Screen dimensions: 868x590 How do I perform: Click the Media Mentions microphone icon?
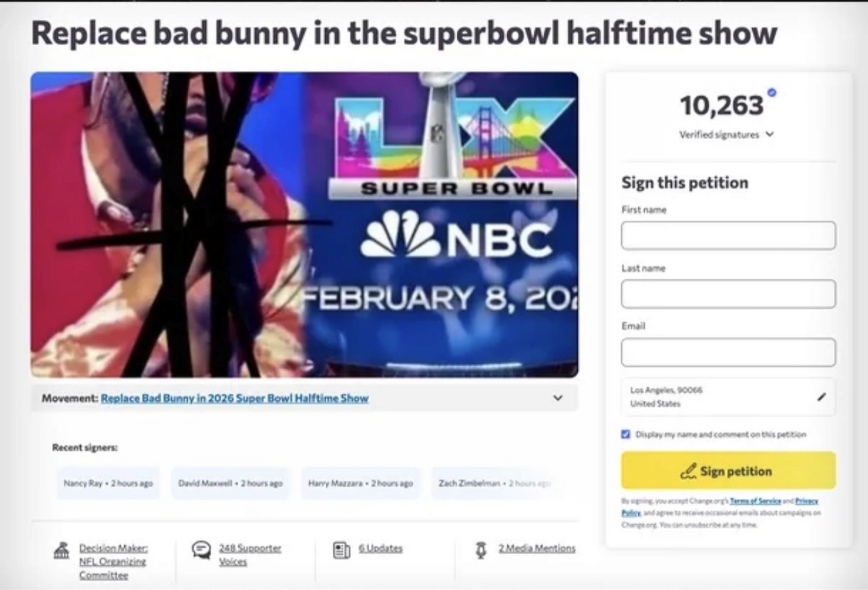click(x=481, y=550)
